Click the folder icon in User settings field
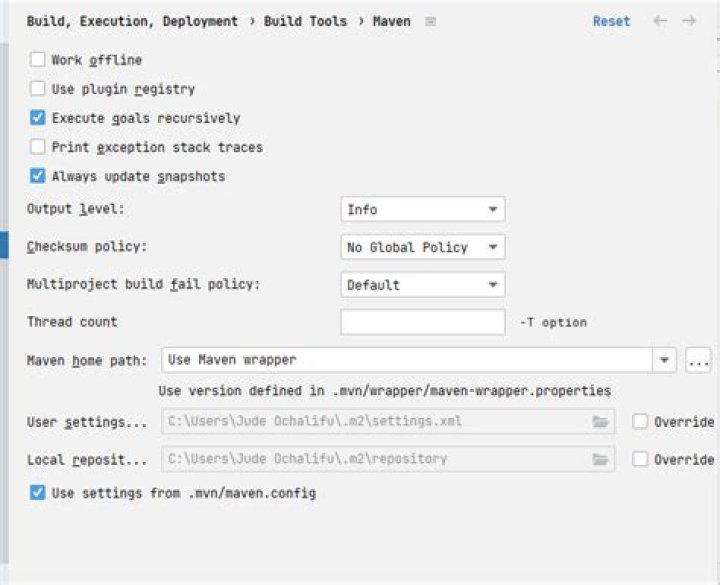The width and height of the screenshot is (720, 585). tap(600, 422)
